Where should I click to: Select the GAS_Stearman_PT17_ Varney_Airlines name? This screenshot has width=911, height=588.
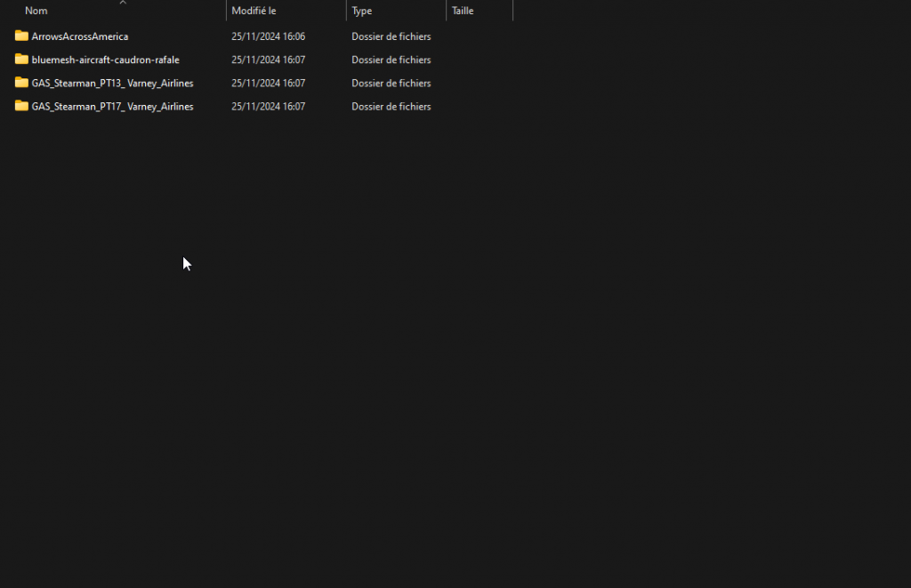click(112, 106)
